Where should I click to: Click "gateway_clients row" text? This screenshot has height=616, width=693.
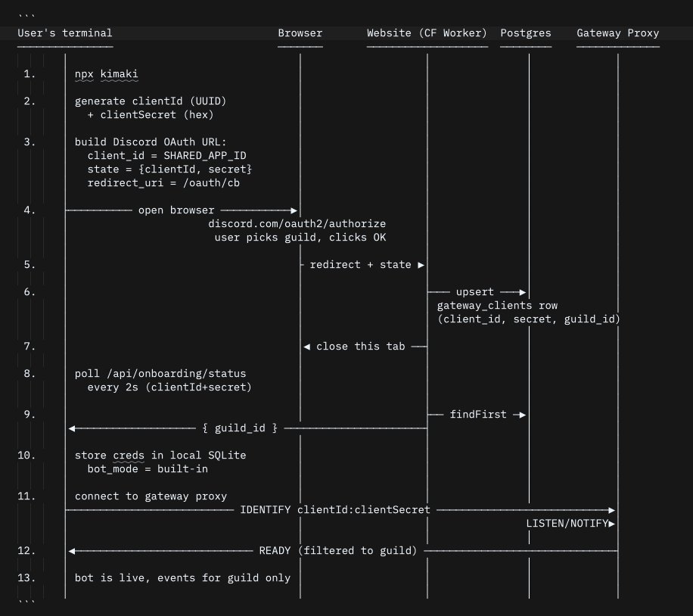tap(497, 306)
